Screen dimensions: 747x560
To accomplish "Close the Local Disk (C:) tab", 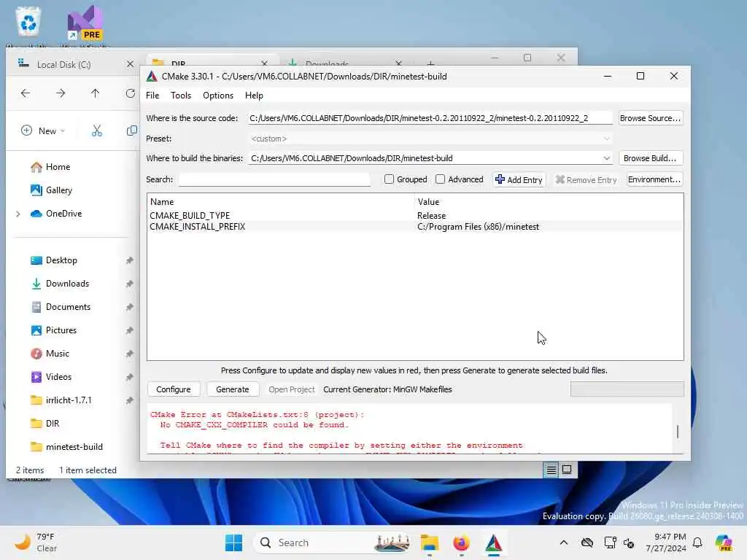I will click(x=130, y=64).
